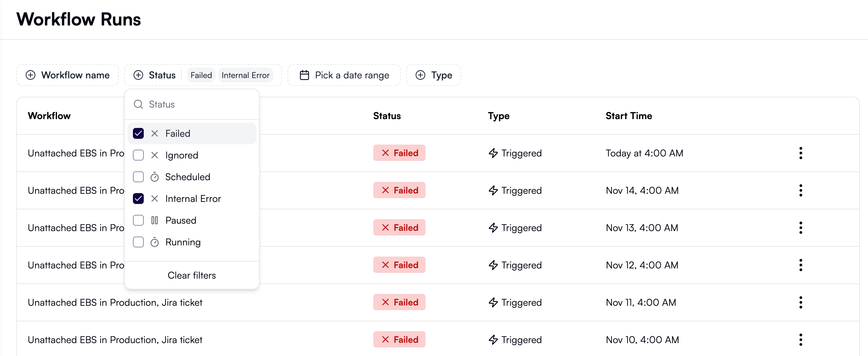Uncheck the Failed status checkbox
Screen dimensions: 868x356
coord(138,133)
